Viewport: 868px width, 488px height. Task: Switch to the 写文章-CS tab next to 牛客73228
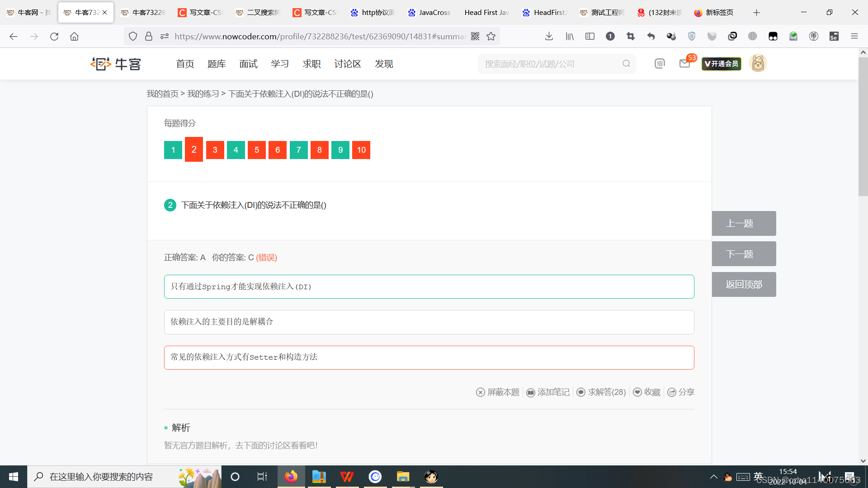pos(201,12)
